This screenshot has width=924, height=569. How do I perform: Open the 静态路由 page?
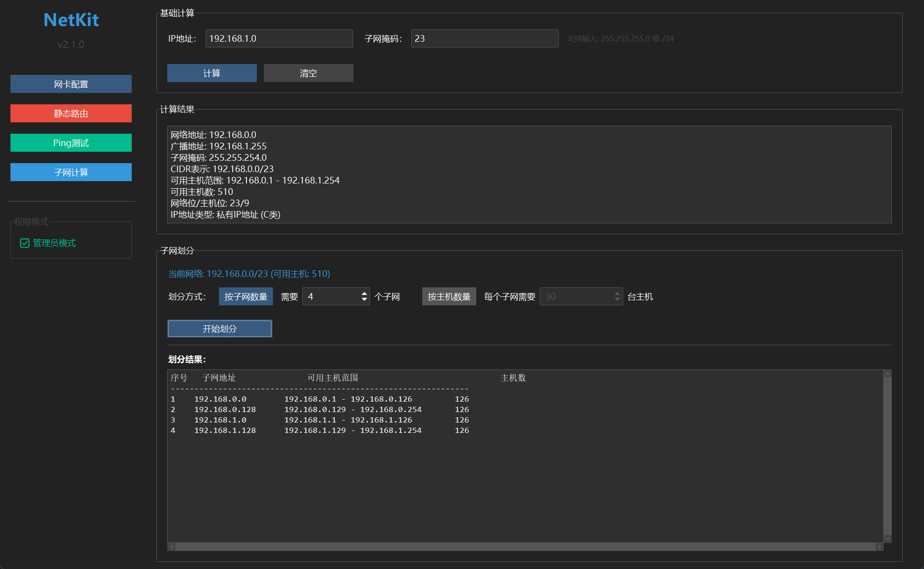71,113
